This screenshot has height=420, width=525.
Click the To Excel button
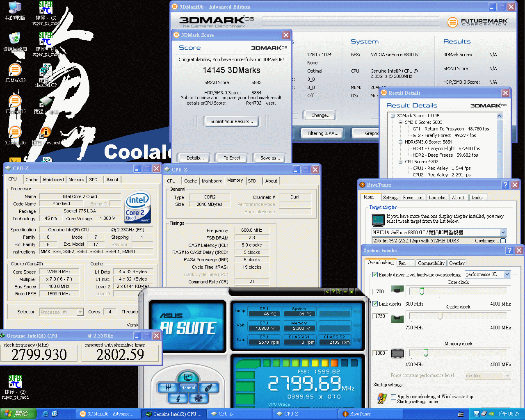click(232, 158)
